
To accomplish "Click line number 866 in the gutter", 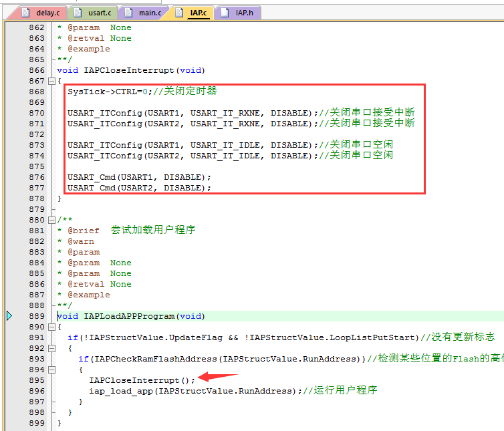I will coord(37,70).
